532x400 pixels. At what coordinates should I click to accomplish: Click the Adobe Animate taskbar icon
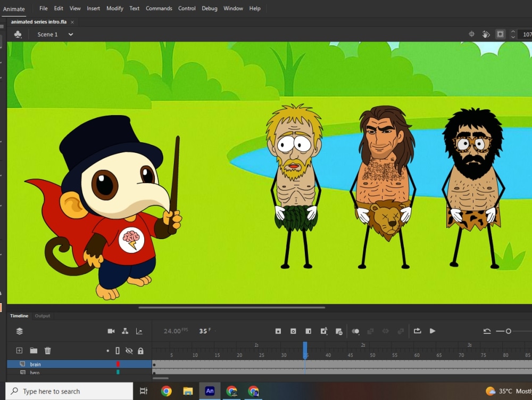(x=210, y=391)
